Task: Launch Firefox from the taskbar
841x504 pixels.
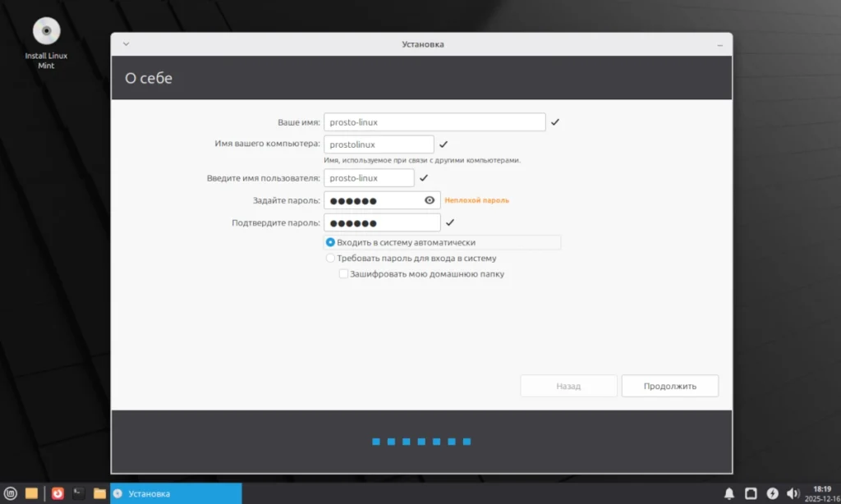Action: click(x=57, y=493)
